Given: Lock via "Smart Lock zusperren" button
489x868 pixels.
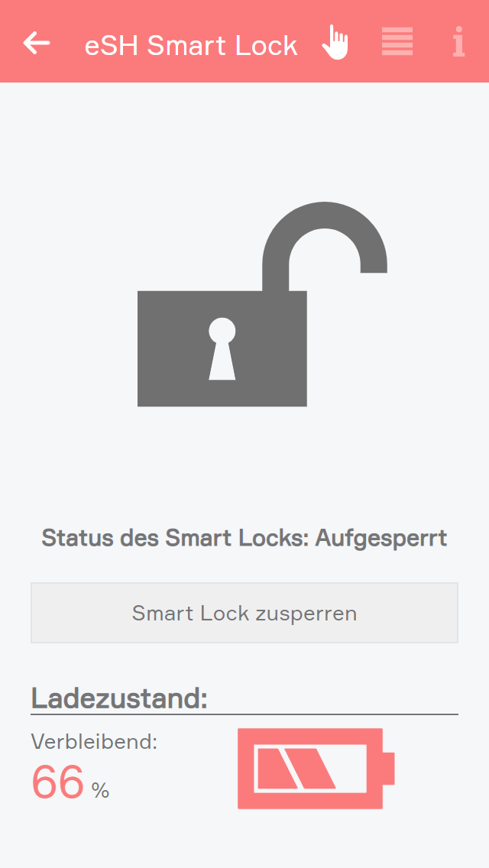Looking at the screenshot, I should (x=244, y=613).
